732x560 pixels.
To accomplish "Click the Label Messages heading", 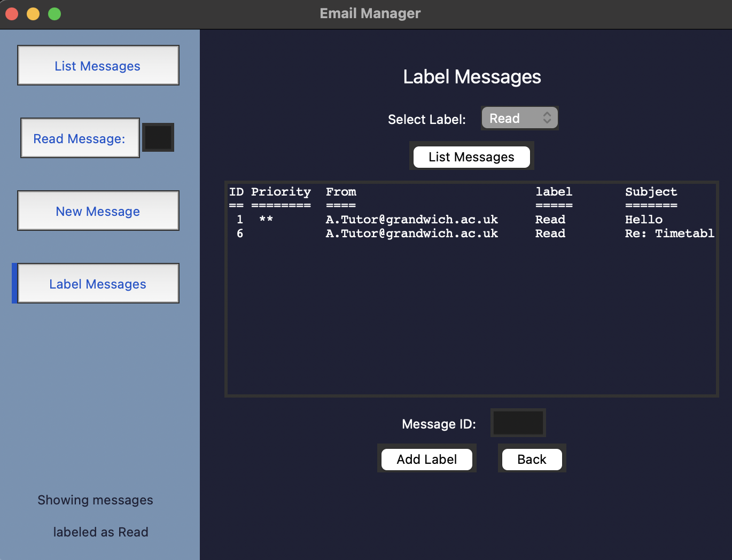I will [x=472, y=77].
